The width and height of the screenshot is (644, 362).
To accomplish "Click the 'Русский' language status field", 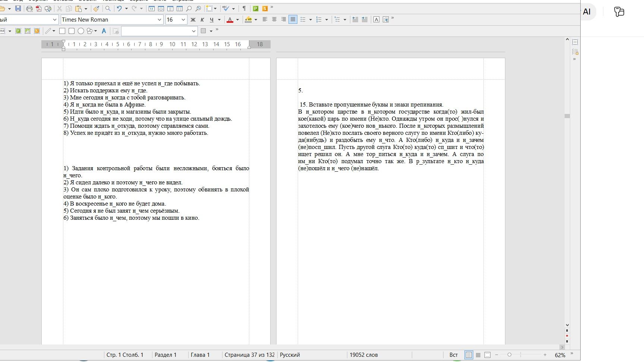I will click(x=290, y=355).
